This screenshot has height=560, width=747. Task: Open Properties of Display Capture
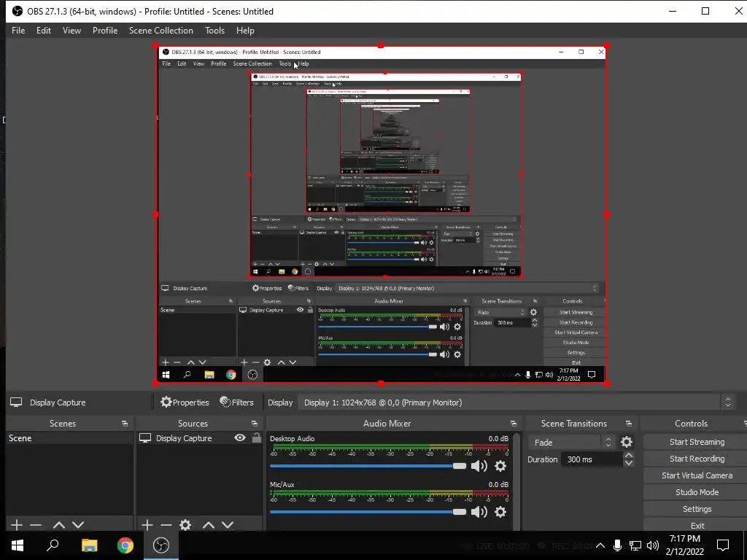coord(185,402)
